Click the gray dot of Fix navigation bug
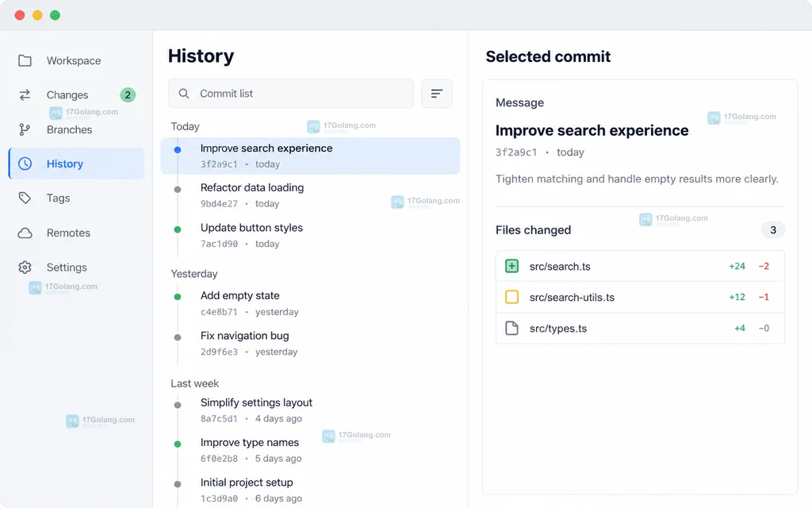Screen dimensions: 812x508 point(178,337)
